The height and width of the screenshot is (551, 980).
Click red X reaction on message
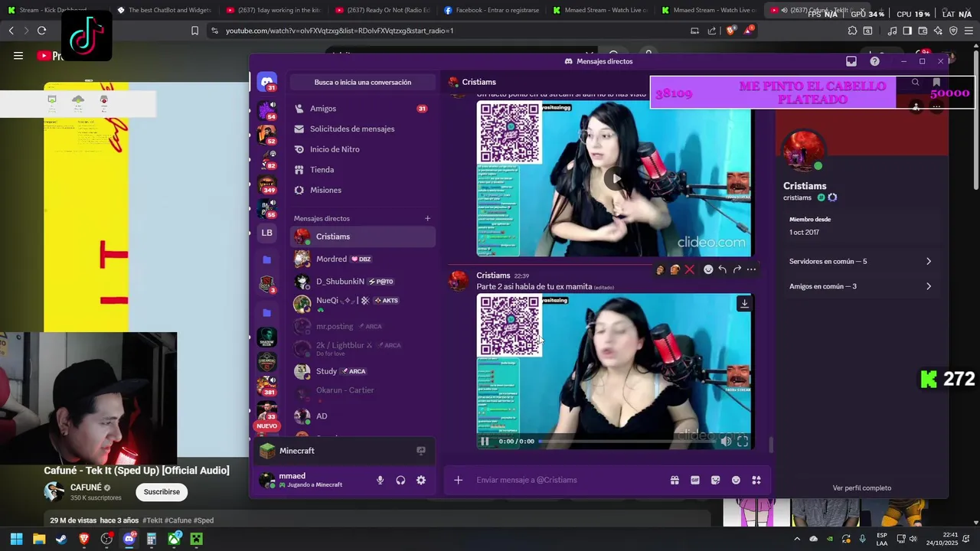(x=690, y=269)
